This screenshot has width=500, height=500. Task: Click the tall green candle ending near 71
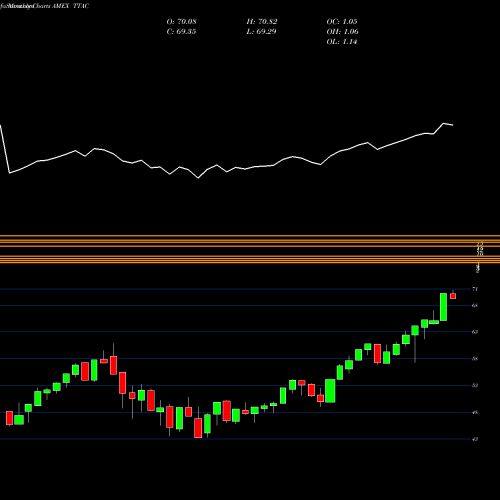coord(443,307)
